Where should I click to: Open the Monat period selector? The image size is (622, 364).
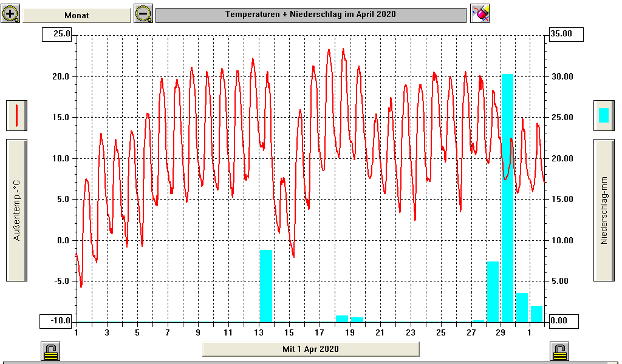77,15
